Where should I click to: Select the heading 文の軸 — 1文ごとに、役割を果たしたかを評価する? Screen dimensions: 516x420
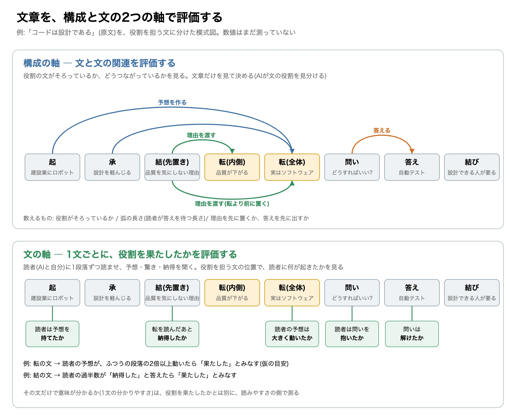click(130, 254)
